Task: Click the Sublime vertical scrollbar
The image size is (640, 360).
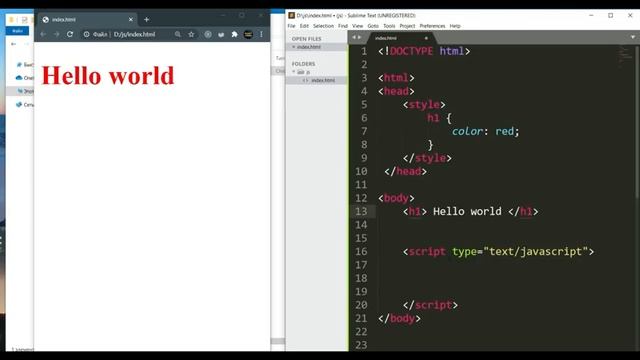Action: point(636,122)
